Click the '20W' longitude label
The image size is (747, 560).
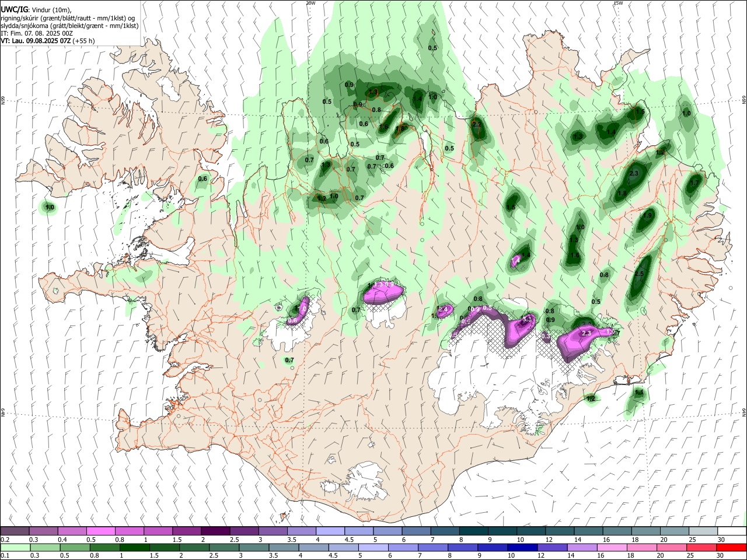pos(311,3)
